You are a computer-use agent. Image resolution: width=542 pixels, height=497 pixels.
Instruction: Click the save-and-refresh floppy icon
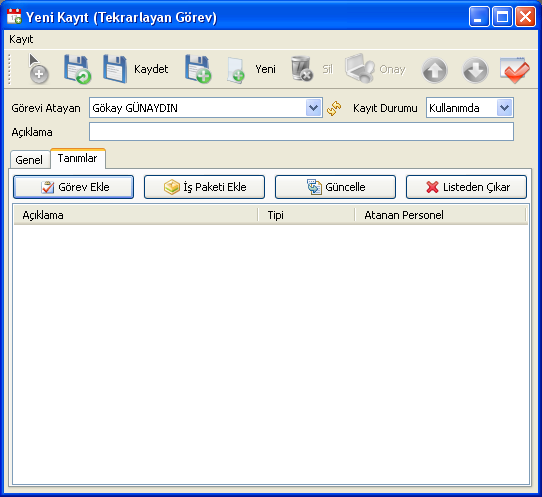coord(77,69)
